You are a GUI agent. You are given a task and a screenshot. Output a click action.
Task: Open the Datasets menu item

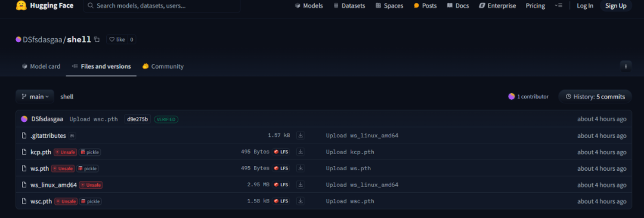(349, 6)
